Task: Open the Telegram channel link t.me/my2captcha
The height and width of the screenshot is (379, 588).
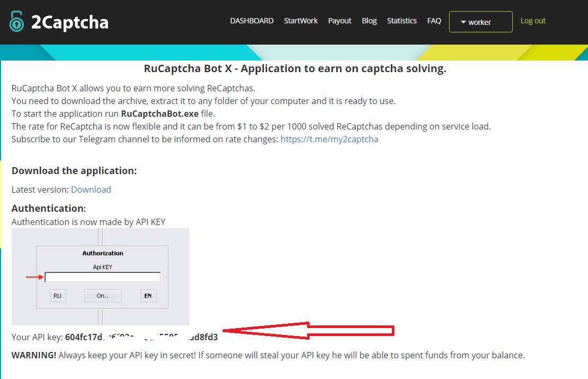Action: coord(329,139)
